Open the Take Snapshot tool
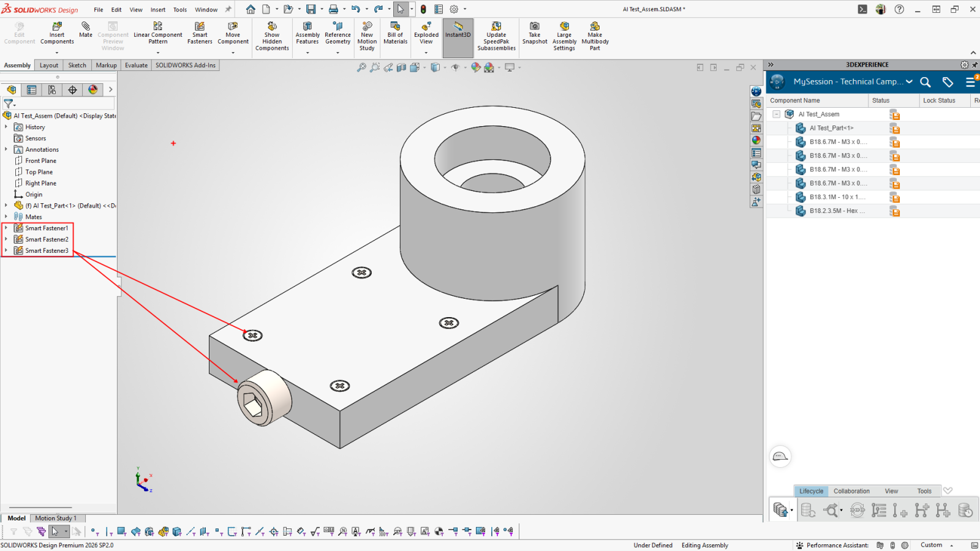 coord(535,33)
